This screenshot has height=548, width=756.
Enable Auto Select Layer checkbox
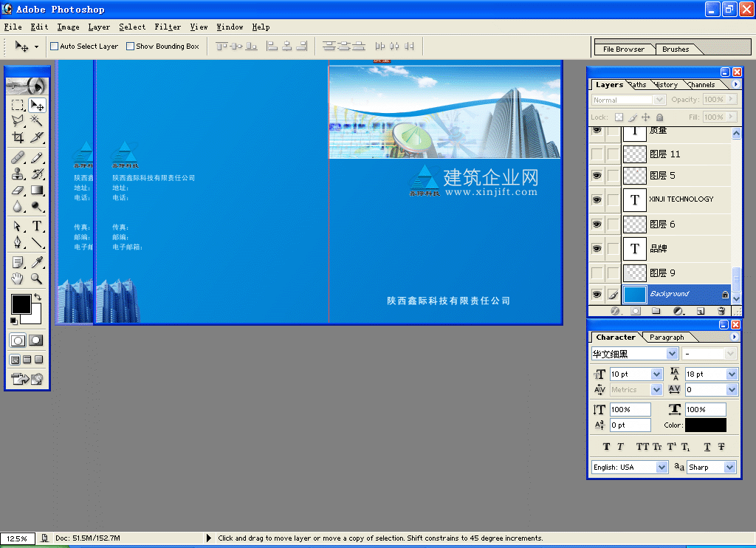click(55, 47)
